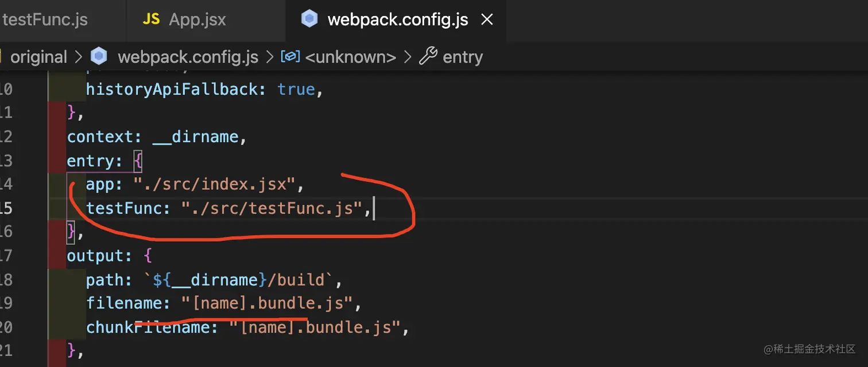
Task: Select the webpack.config.js tab title
Action: coord(397,20)
